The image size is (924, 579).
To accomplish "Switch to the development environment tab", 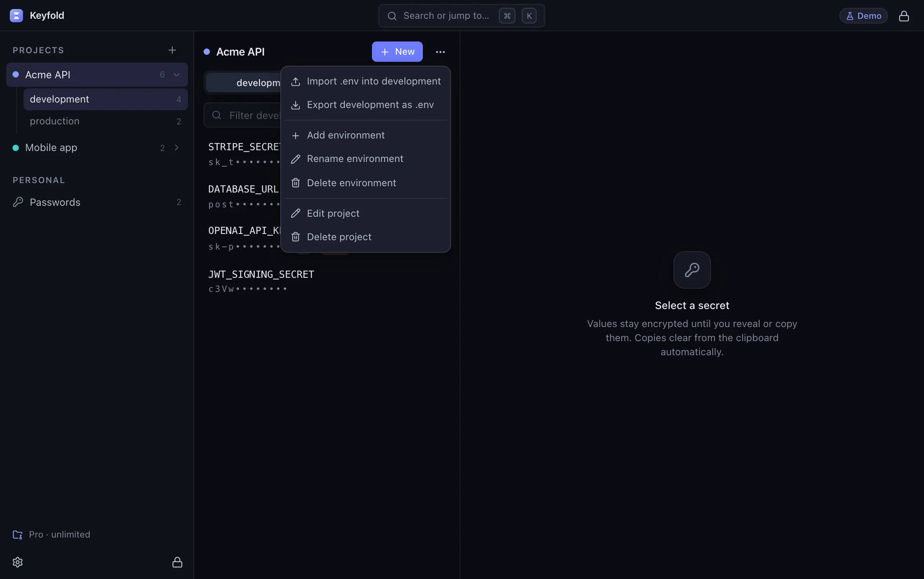I will coord(244,83).
